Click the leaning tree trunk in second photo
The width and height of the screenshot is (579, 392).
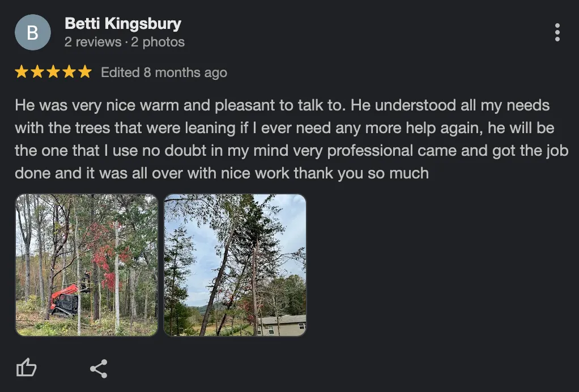218,280
